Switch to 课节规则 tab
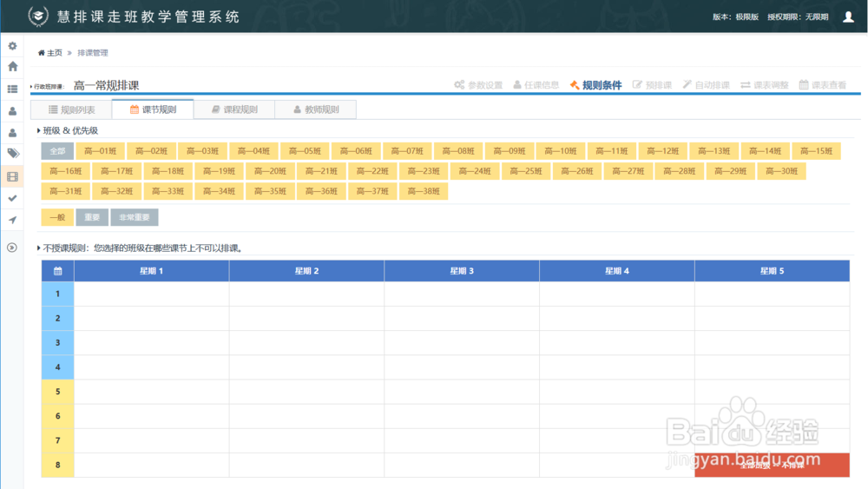Image resolution: width=868 pixels, height=489 pixels. tap(153, 109)
